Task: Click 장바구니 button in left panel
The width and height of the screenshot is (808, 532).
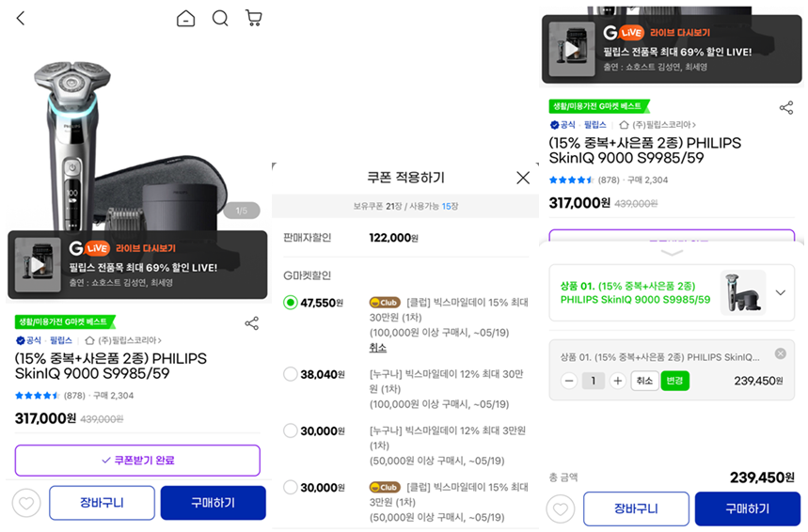Action: point(102,503)
